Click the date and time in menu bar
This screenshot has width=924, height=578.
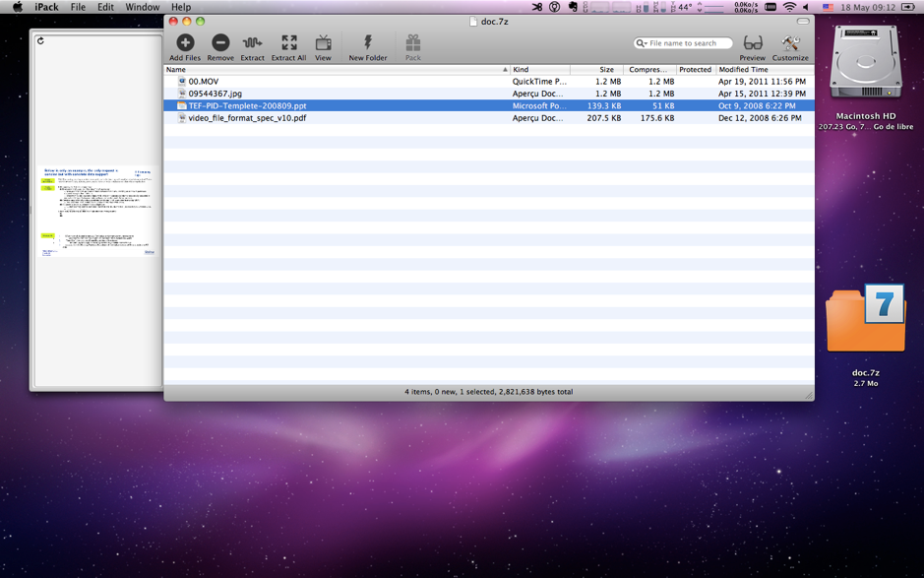pos(868,7)
